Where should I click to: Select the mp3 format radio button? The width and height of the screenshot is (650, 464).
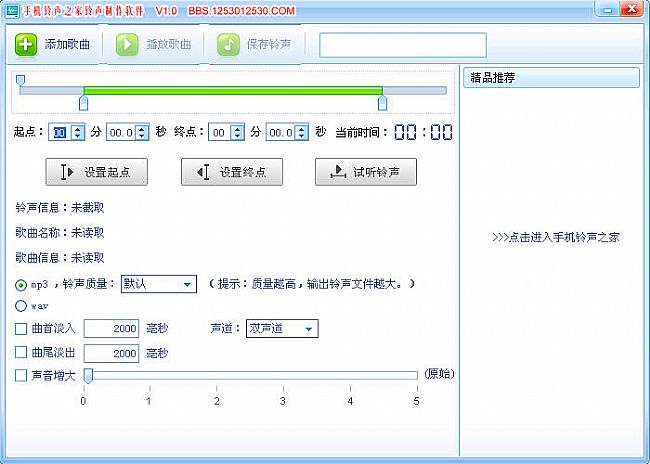click(x=21, y=285)
